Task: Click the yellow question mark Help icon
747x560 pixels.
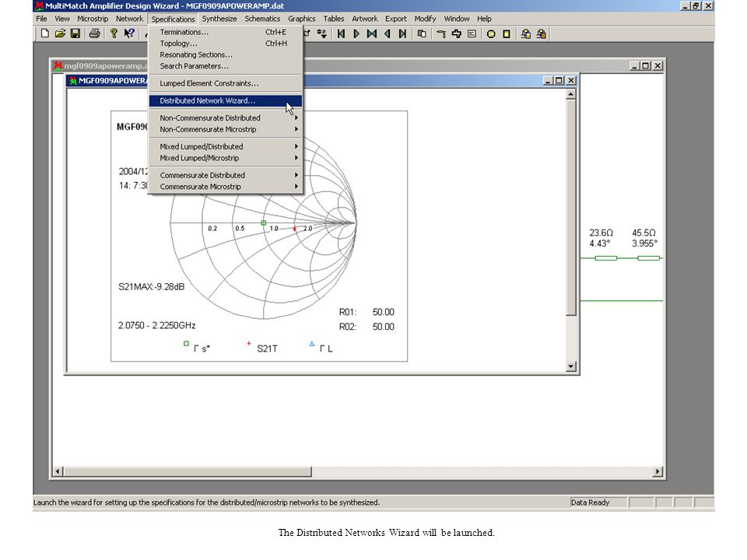Action: coord(114,33)
